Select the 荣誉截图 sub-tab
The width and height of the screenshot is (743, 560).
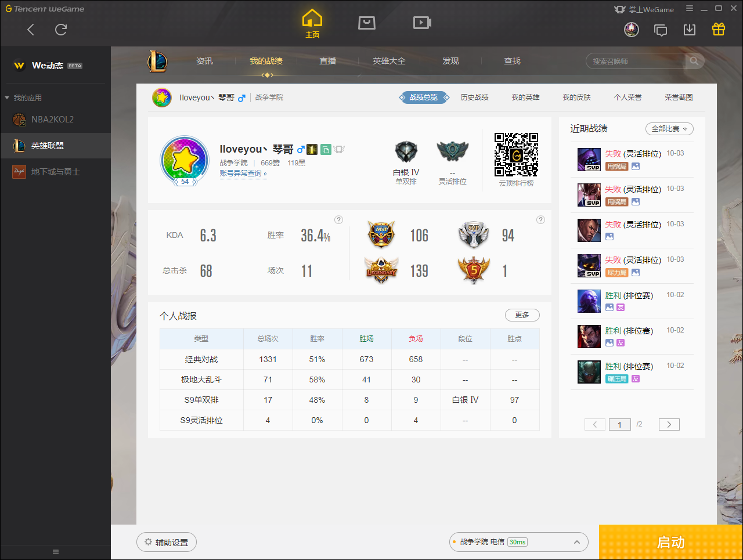(679, 97)
